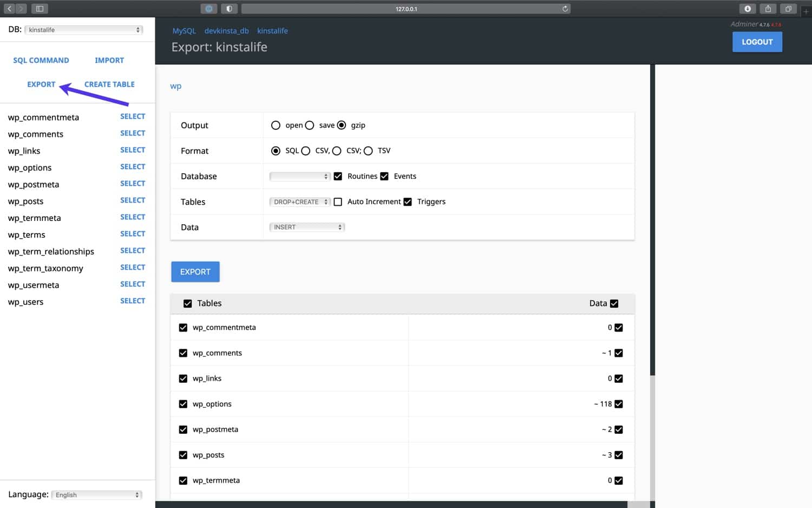Click the LOGOUT button
This screenshot has width=812, height=508.
pos(757,42)
